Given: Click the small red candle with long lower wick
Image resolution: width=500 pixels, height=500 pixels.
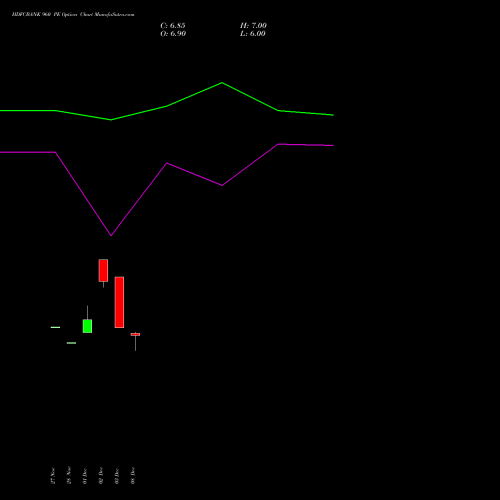Looking at the screenshot, I should [135, 334].
